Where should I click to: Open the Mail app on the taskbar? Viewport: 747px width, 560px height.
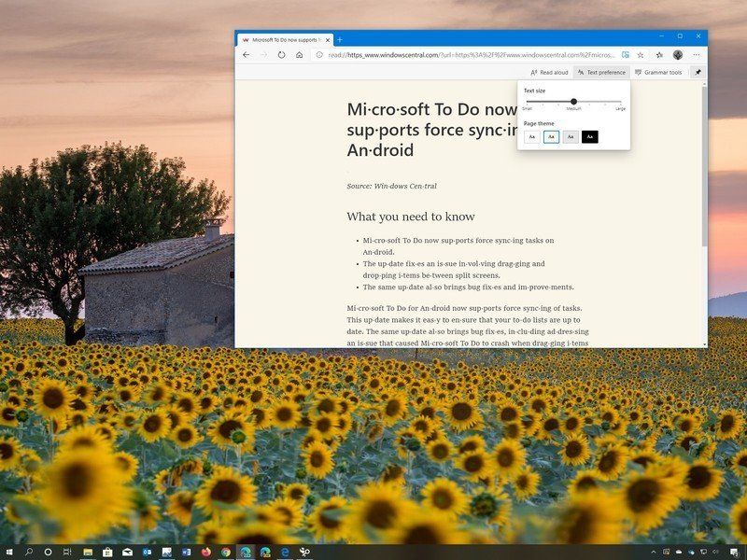click(127, 553)
